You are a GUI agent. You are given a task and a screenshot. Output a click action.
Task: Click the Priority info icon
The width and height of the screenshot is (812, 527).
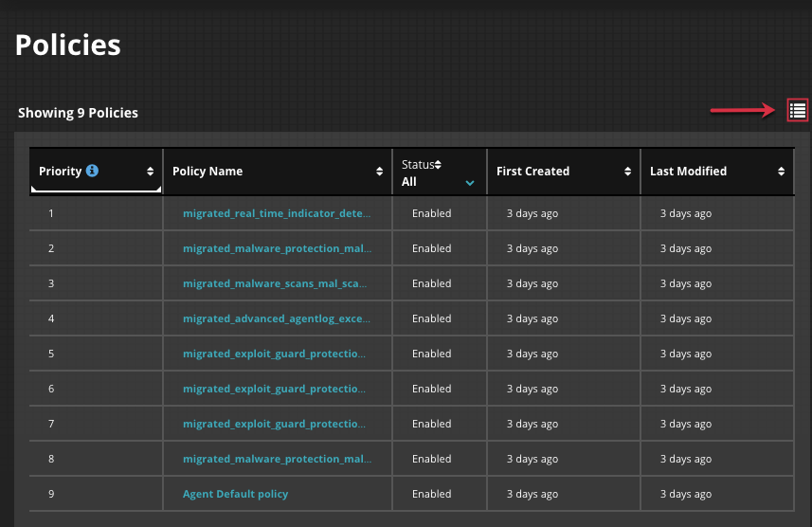[92, 171]
